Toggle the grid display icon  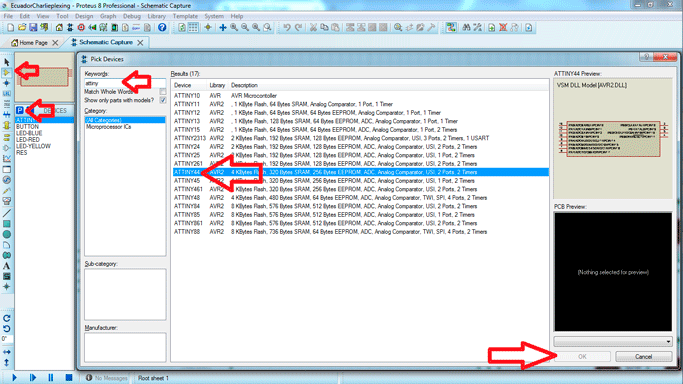(x=193, y=27)
